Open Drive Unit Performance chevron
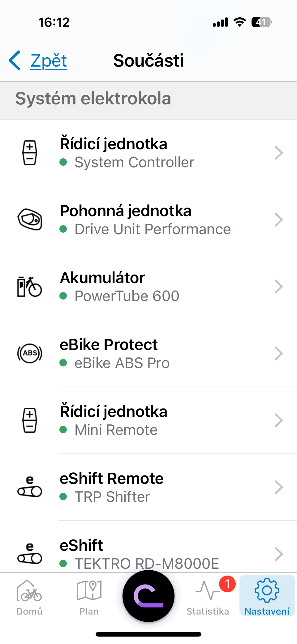 (x=279, y=220)
